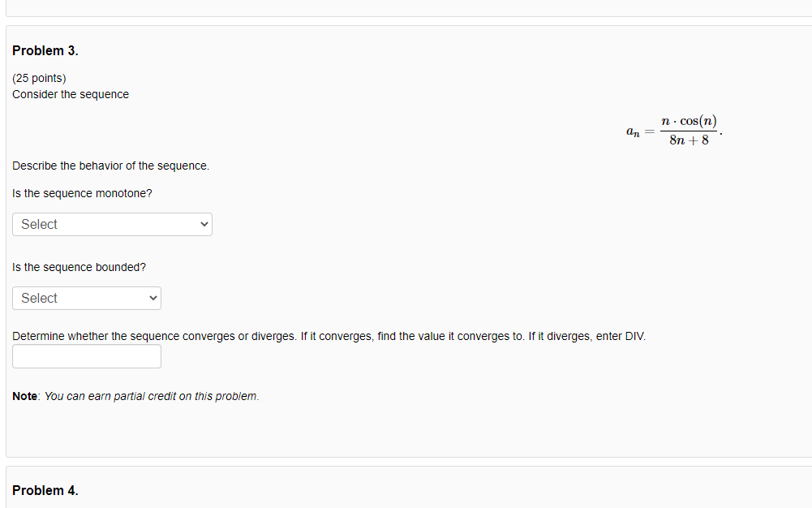Click the partial credit Note text

click(134, 396)
